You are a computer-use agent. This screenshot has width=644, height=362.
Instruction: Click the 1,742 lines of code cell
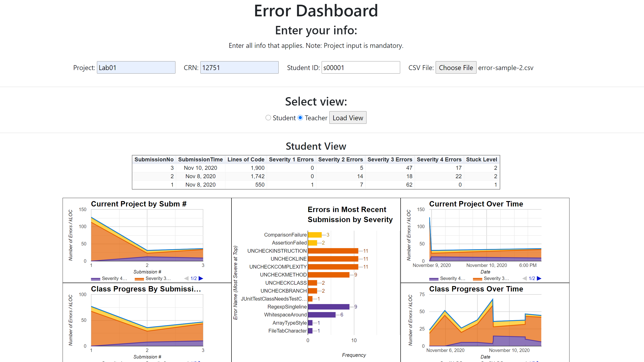[x=246, y=176]
